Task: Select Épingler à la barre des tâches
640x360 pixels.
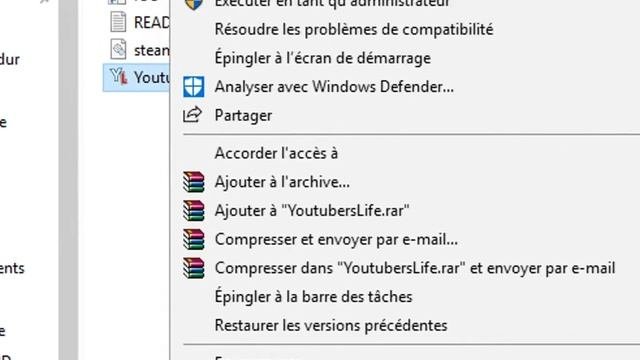Action: click(x=313, y=296)
